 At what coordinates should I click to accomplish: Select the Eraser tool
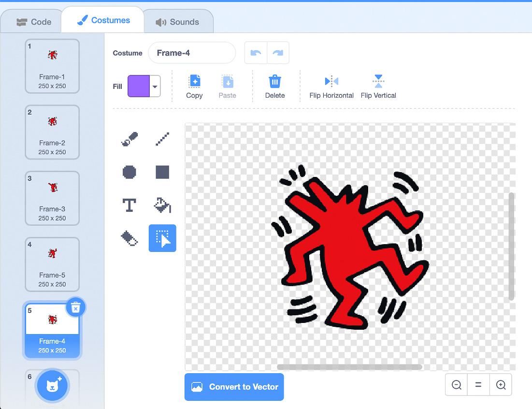coord(129,238)
